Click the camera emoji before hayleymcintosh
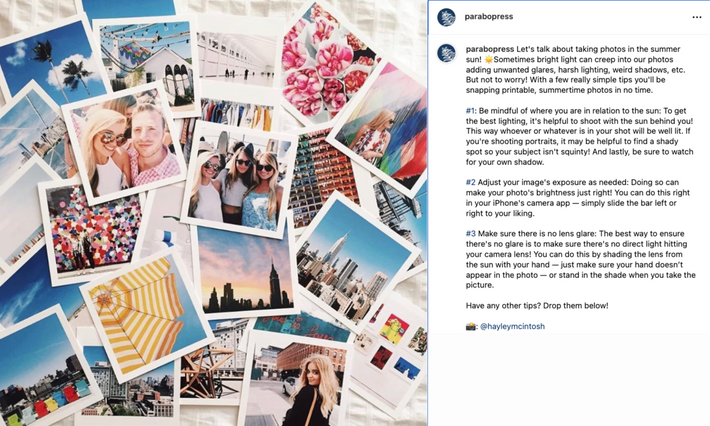The image size is (710, 426). coord(471,326)
